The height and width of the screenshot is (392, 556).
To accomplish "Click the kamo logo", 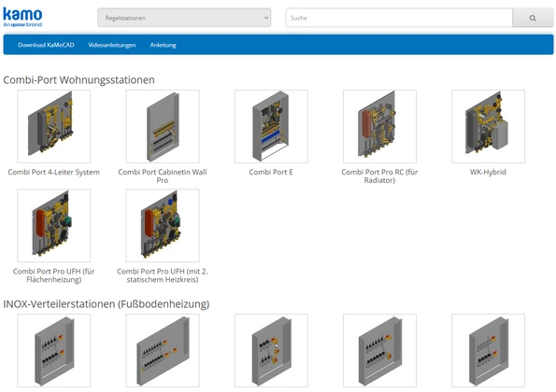I will 22,17.
